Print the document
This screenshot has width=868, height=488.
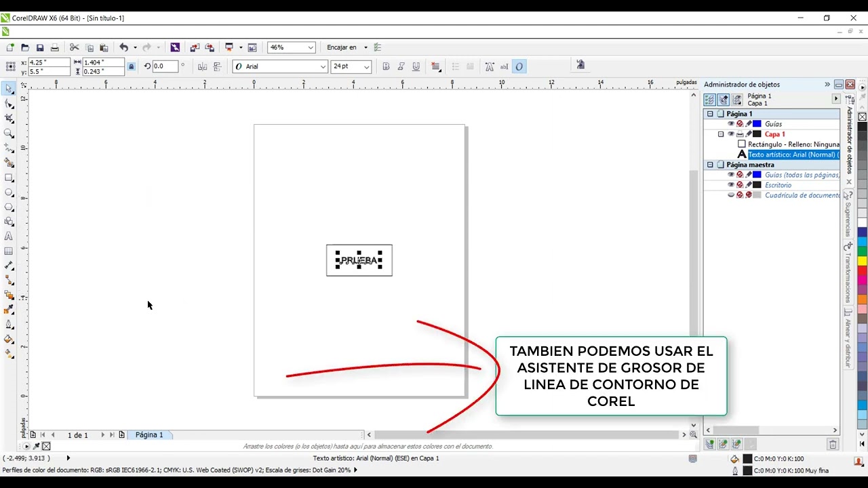55,47
